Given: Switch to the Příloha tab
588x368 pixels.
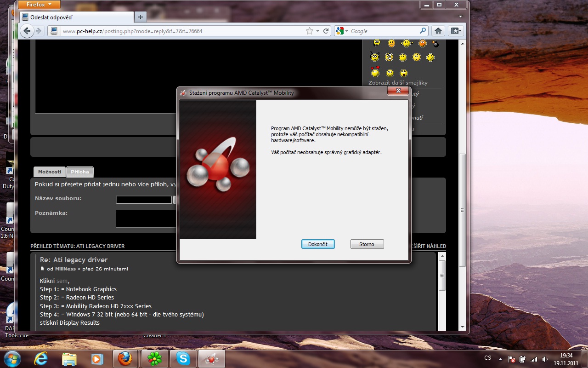Looking at the screenshot, I should [x=80, y=172].
